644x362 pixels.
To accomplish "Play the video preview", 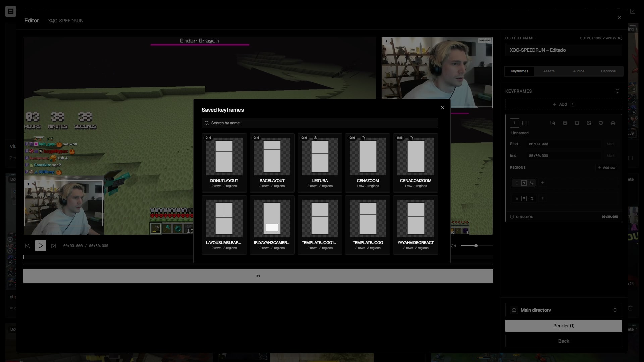I will click(41, 246).
